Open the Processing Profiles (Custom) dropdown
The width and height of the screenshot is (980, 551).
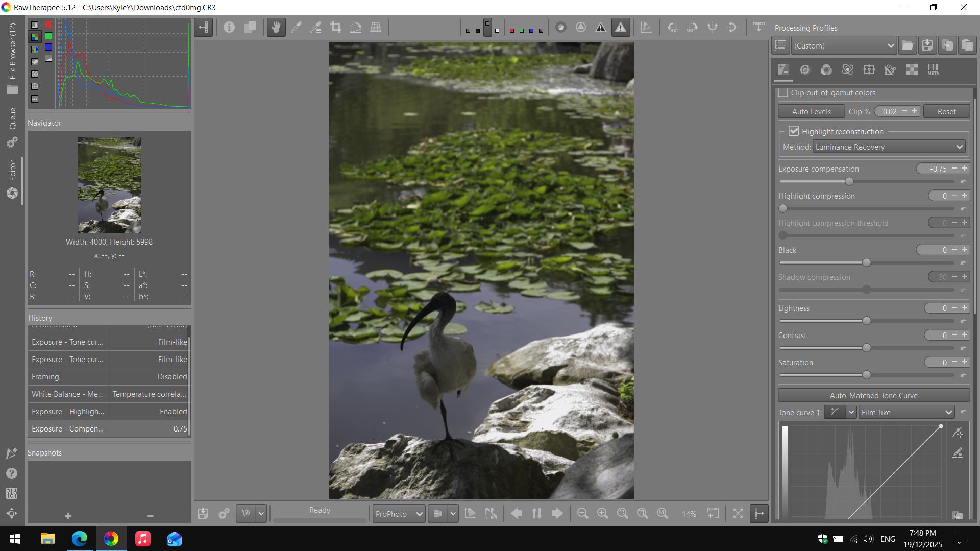pyautogui.click(x=844, y=45)
